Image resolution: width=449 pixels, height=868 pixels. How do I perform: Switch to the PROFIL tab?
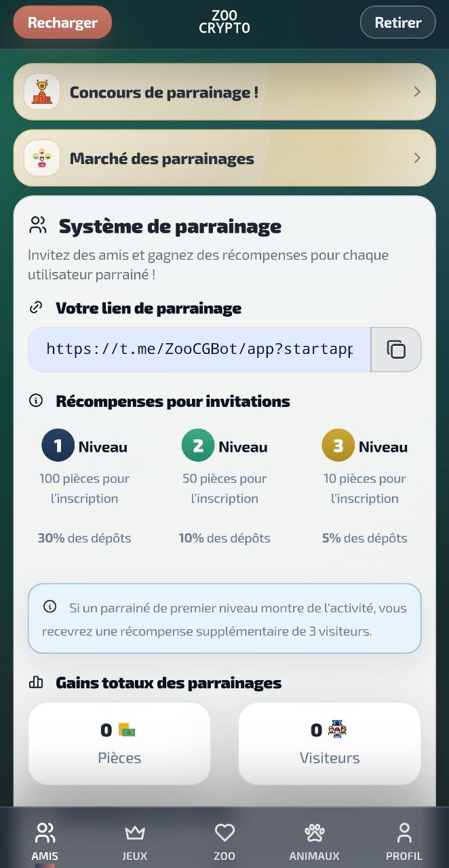pyautogui.click(x=404, y=839)
